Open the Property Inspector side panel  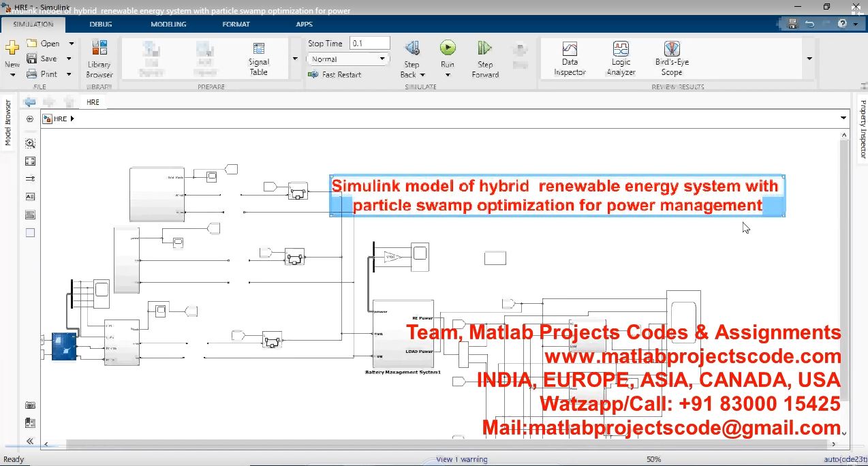coord(863,129)
